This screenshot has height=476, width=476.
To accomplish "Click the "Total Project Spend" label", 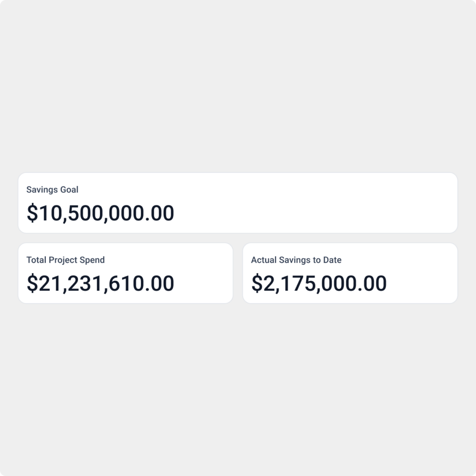I will click(x=66, y=260).
